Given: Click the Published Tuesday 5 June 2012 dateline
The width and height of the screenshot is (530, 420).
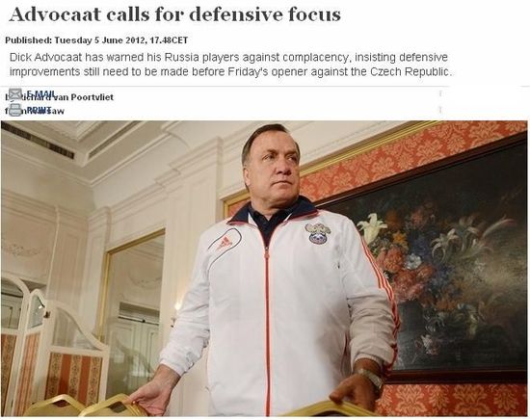Looking at the screenshot, I should tap(96, 40).
